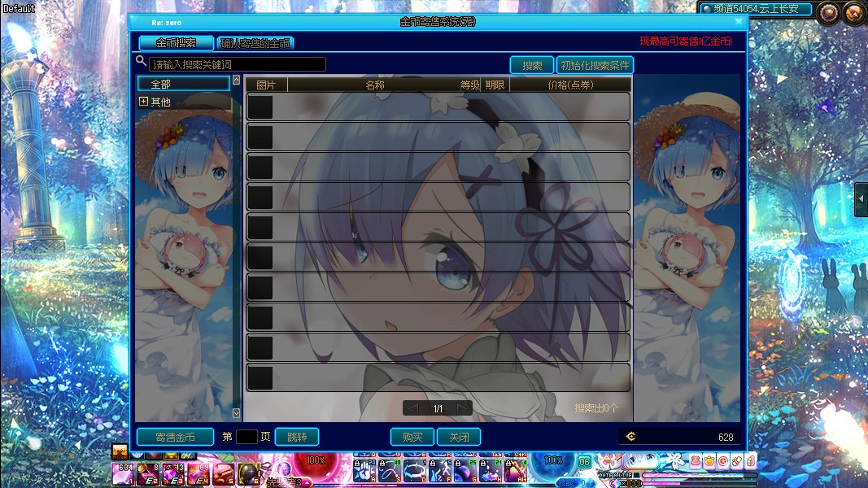
Task: Click the 初始化搜索条件 button
Action: 595,65
